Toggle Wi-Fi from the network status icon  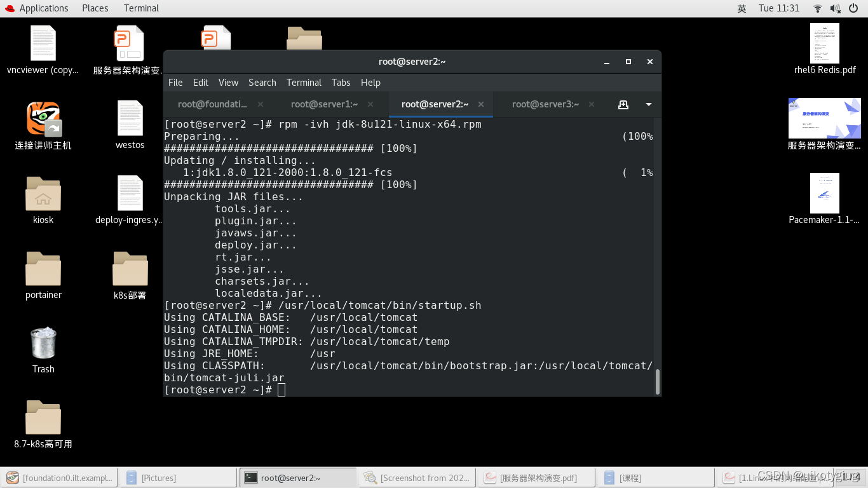[x=817, y=8]
